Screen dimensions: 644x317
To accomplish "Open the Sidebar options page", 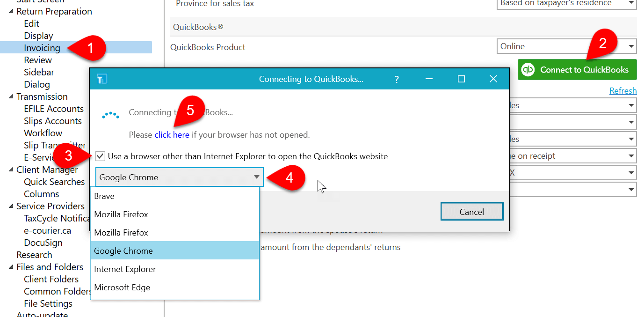I will click(x=39, y=72).
